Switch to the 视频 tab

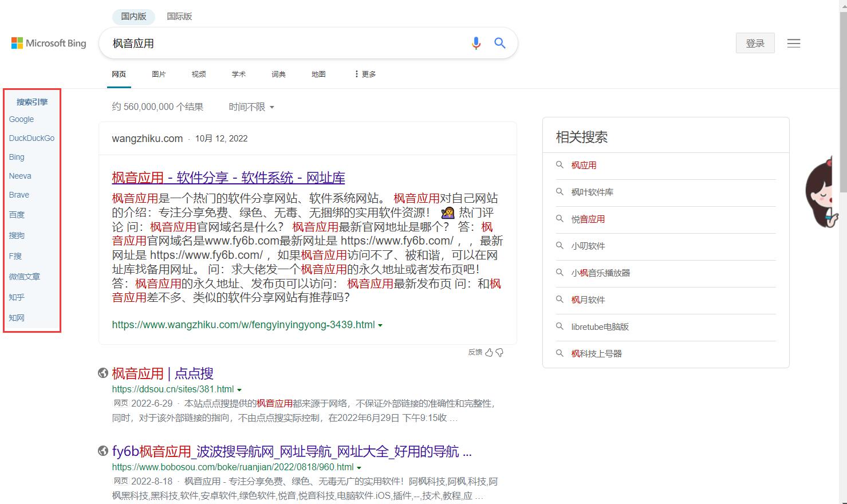(x=199, y=74)
